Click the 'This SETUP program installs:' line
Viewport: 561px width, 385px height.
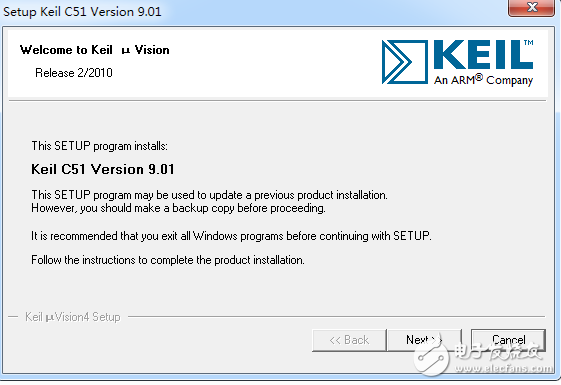(99, 146)
